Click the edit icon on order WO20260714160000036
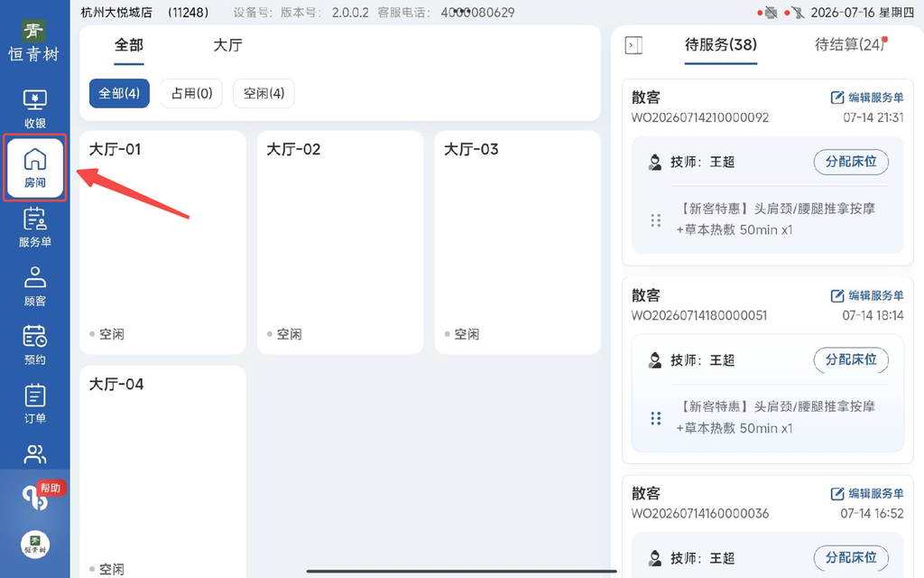Viewport: 924px width, 578px height. coord(836,494)
